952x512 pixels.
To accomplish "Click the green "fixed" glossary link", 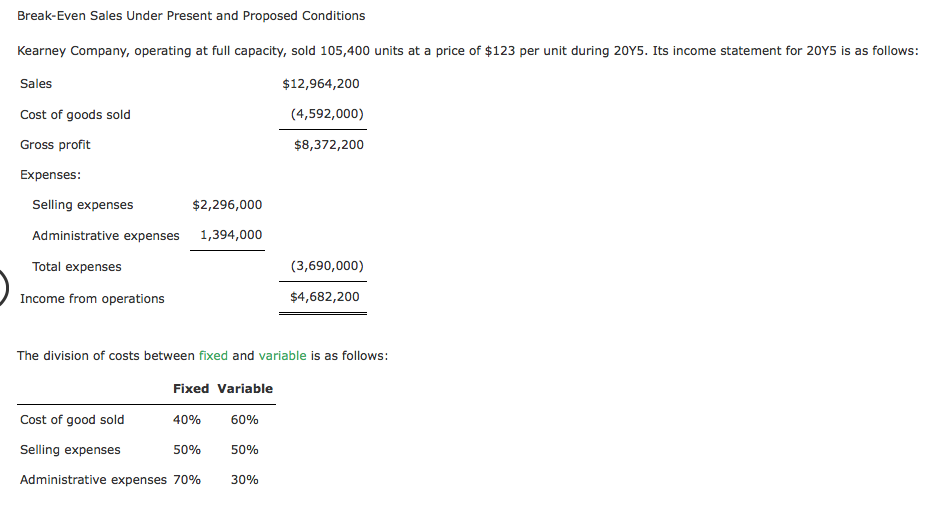I will coord(213,356).
